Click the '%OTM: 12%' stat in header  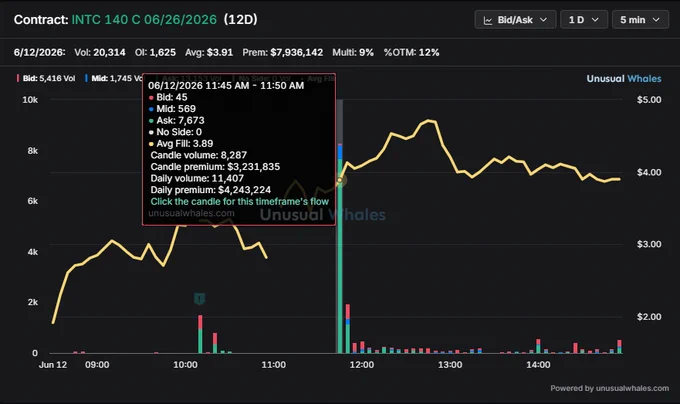tap(412, 52)
